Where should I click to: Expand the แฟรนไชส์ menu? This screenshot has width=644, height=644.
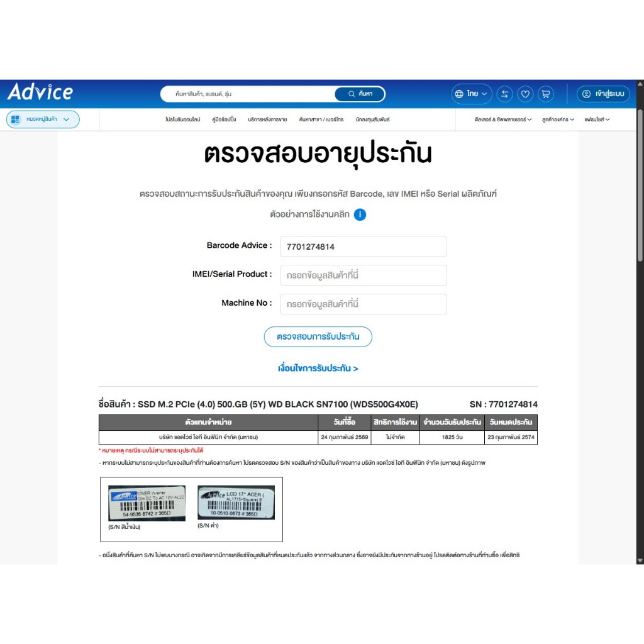pos(597,119)
